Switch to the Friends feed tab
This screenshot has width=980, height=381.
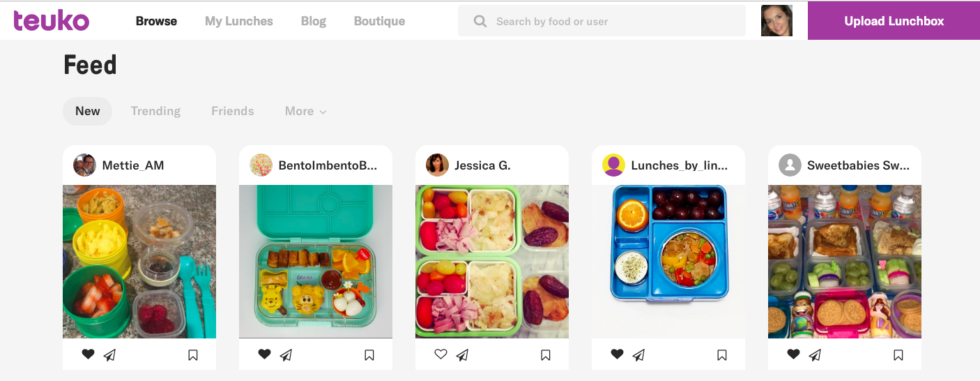(x=233, y=111)
